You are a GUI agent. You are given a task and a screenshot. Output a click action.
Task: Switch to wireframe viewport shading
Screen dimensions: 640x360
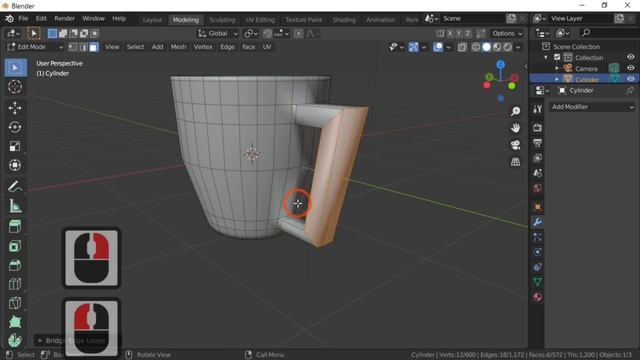476,47
